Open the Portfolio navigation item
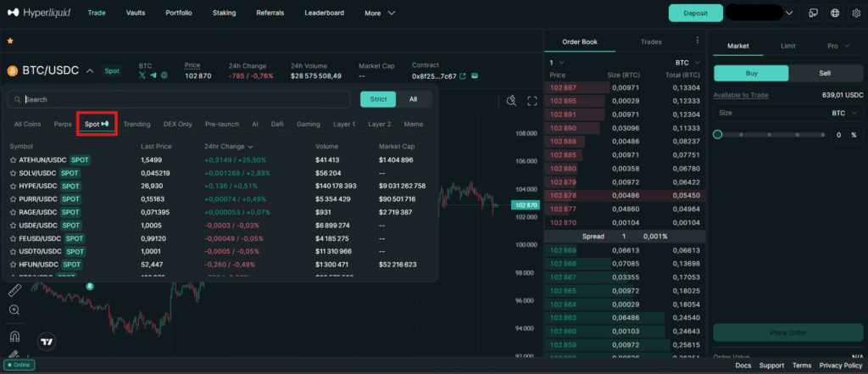This screenshot has width=868, height=374. [179, 13]
